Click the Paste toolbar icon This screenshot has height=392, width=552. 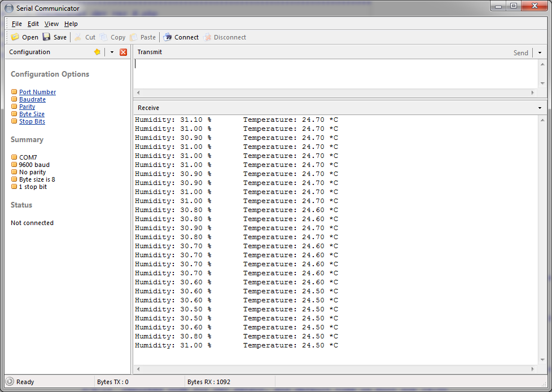point(134,37)
